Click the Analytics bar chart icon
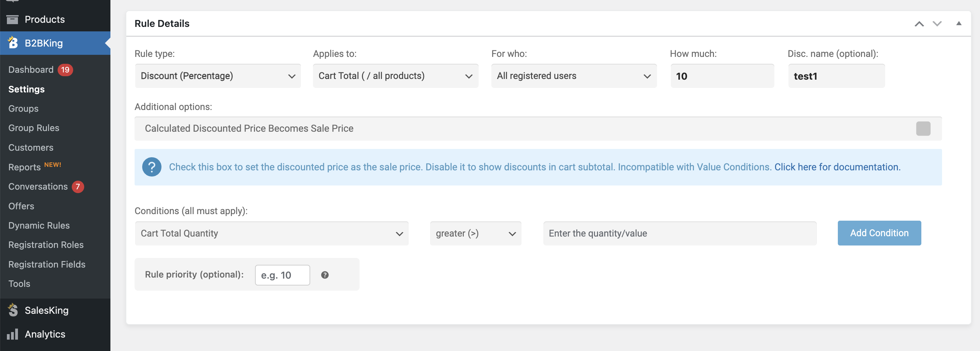This screenshot has width=980, height=351. coord(12,334)
